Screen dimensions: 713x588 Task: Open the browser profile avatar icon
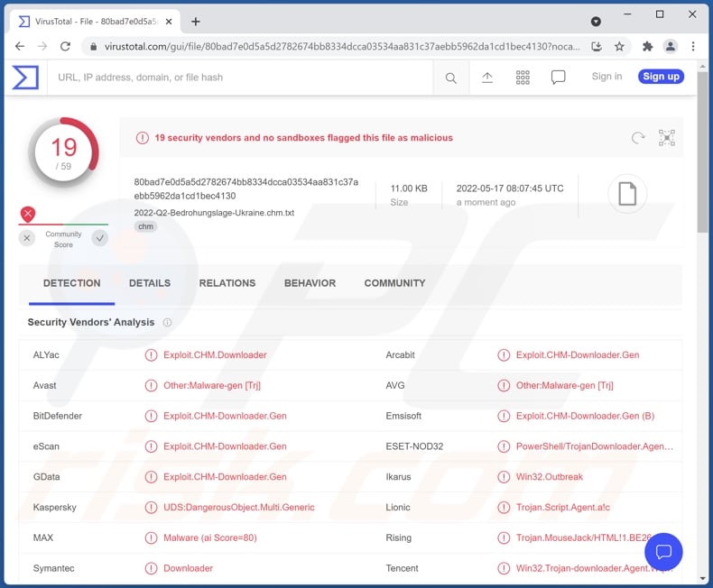[671, 46]
